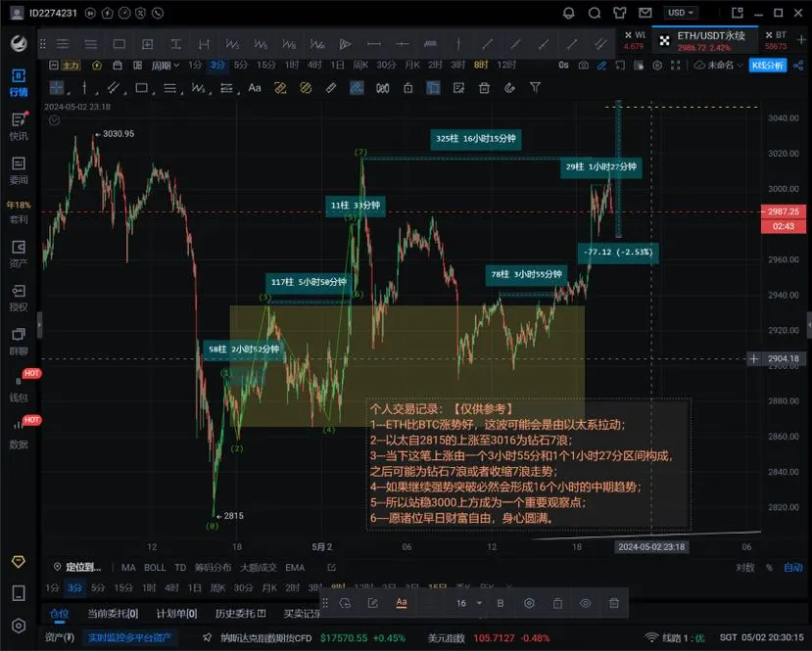
Task: Toggle the EMA indicator
Action: click(295, 568)
